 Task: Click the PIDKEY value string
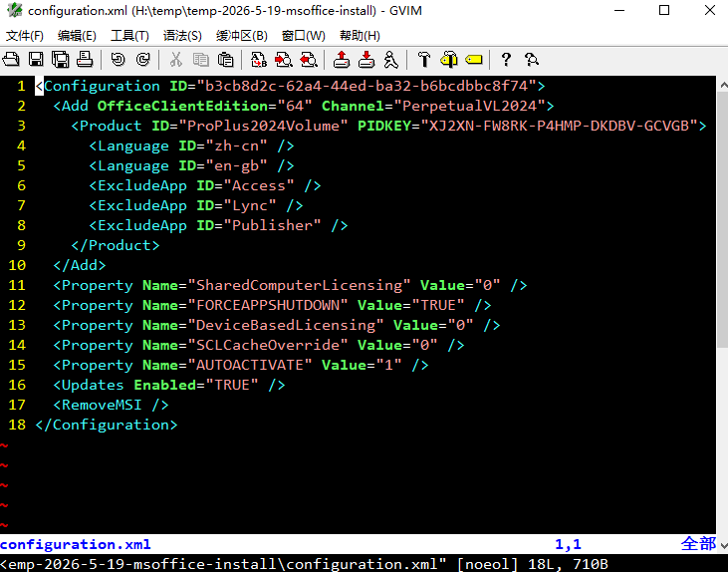tap(559, 126)
